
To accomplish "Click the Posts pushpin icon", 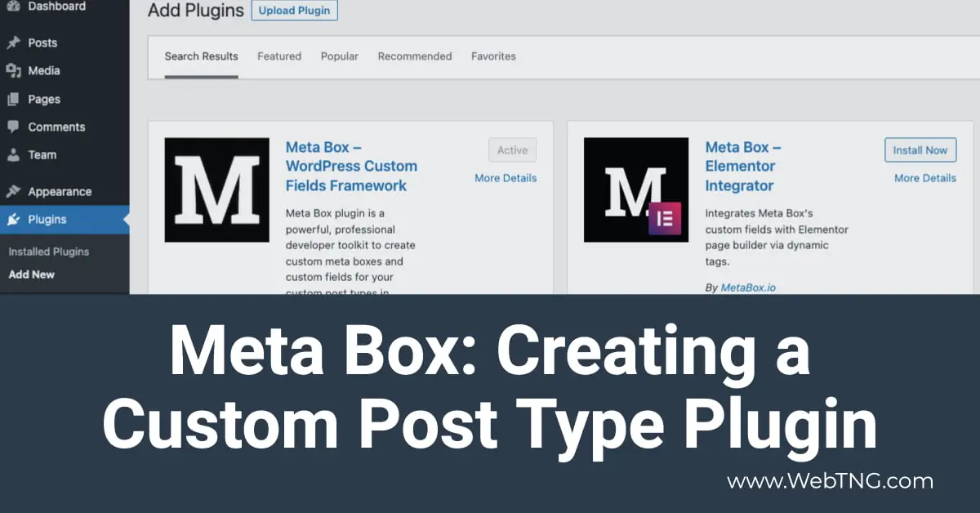I will pos(13,42).
